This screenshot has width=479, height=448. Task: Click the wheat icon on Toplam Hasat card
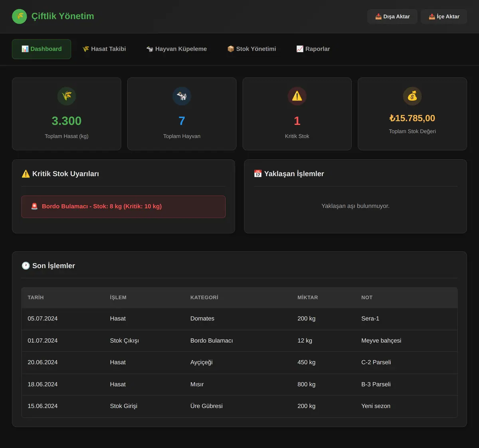67,96
